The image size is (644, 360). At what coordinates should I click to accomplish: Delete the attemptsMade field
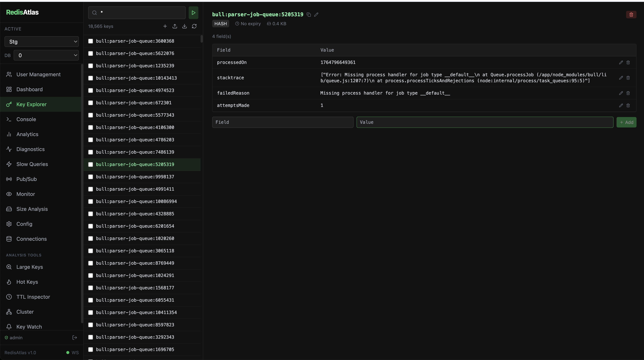point(628,105)
